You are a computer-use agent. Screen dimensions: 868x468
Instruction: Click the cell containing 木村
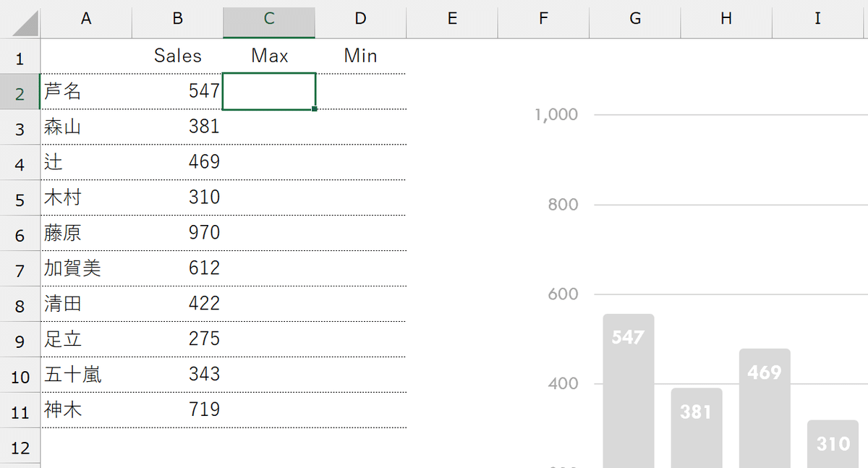click(x=86, y=198)
